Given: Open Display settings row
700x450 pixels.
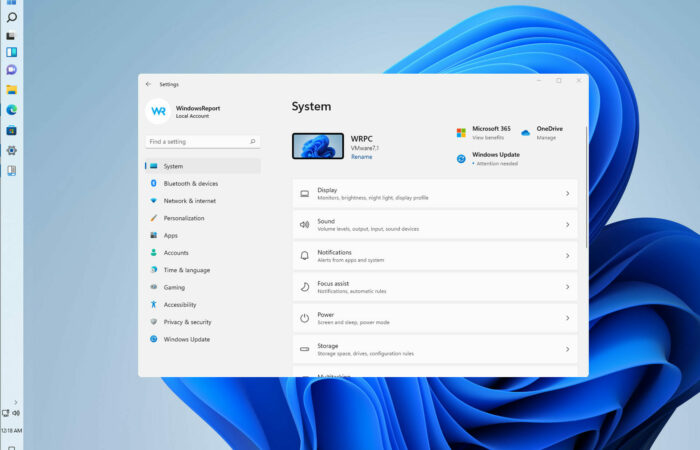Looking at the screenshot, I should coord(435,194).
